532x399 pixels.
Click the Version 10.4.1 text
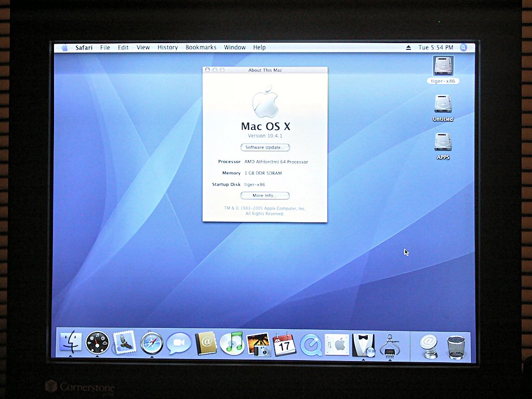265,136
